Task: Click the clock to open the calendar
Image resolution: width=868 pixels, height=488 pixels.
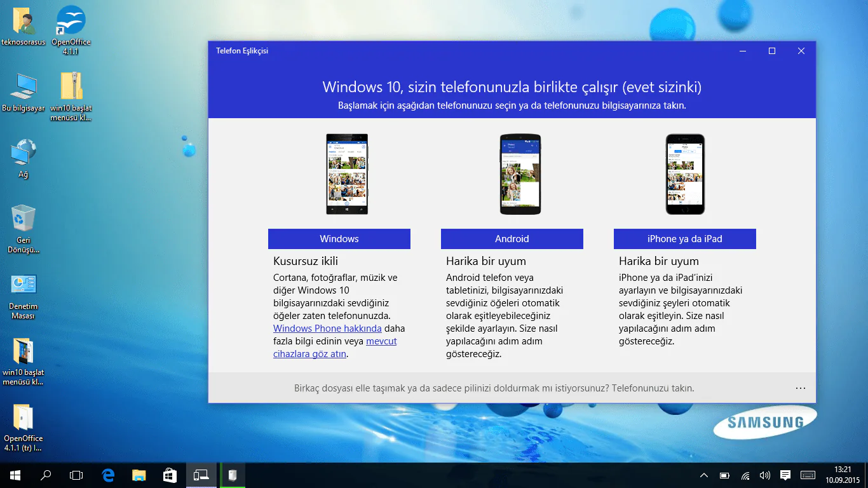Action: click(x=844, y=475)
